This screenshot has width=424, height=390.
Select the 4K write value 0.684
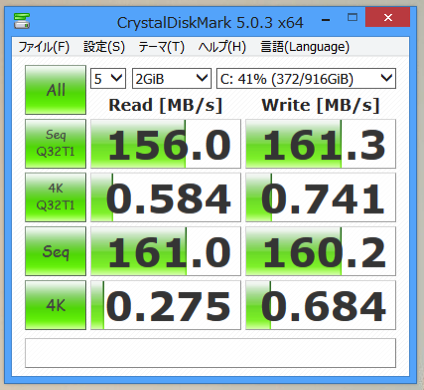321,305
